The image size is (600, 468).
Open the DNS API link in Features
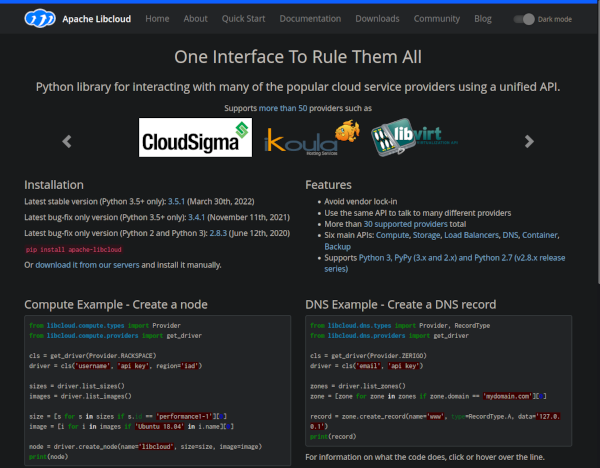click(510, 235)
